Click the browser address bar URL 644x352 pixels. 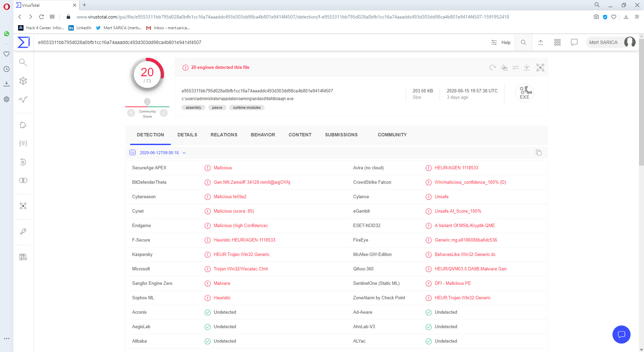tap(293, 17)
